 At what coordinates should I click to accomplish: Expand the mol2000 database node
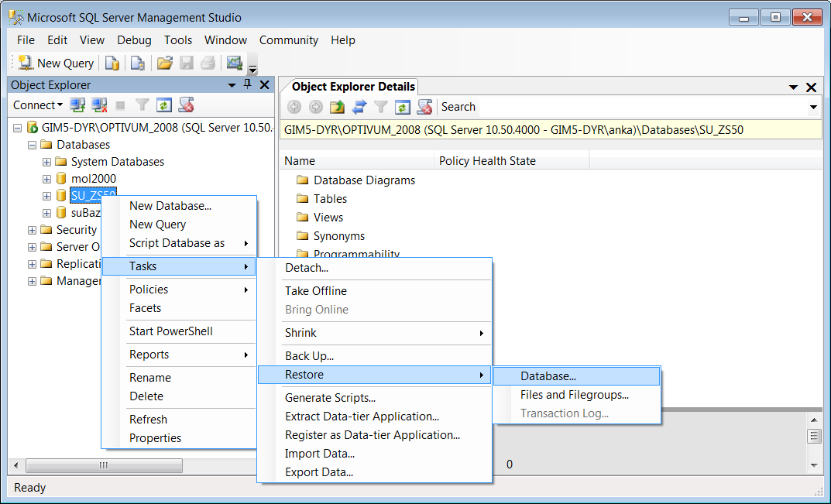[46, 179]
